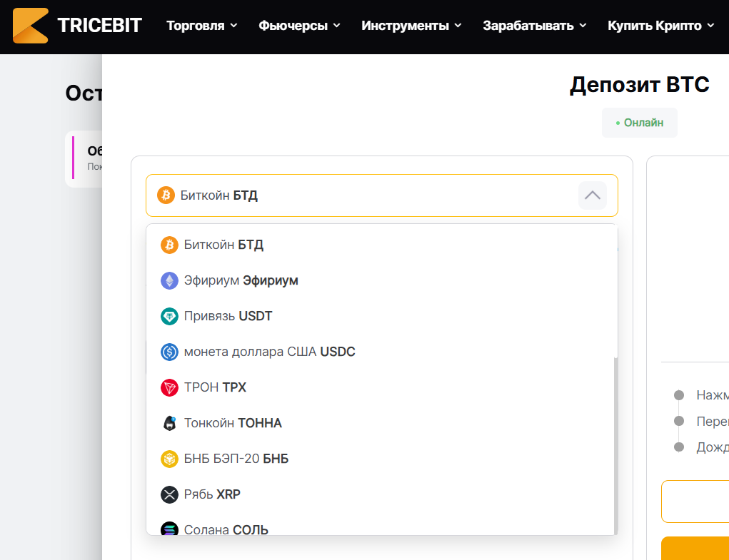Open the Инструменты menu
The image size is (729, 560).
pos(411,26)
